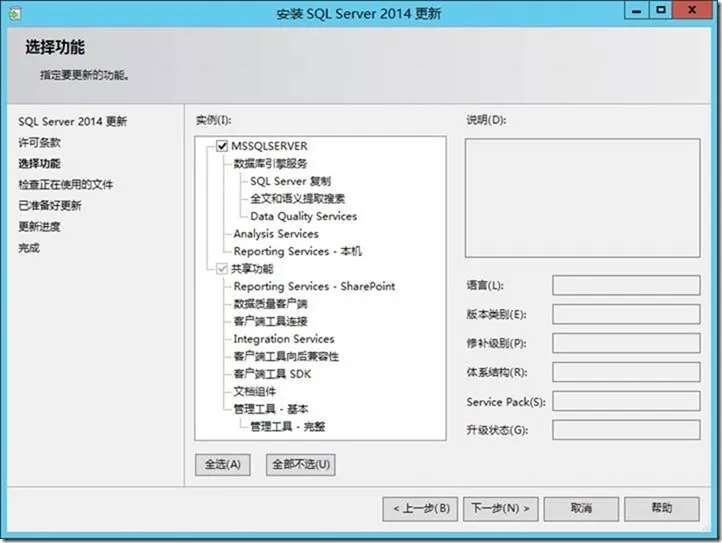
Task: Click the 说明(D) label
Action: tap(486, 120)
